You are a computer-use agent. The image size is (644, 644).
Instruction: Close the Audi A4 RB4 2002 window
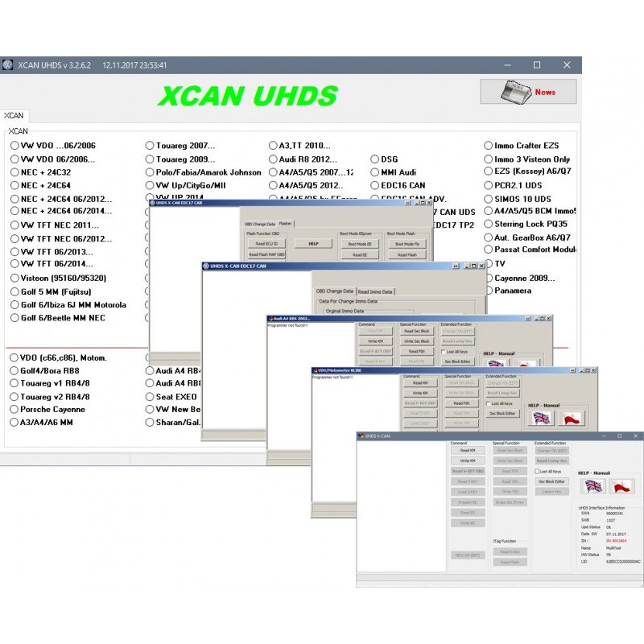(x=549, y=319)
